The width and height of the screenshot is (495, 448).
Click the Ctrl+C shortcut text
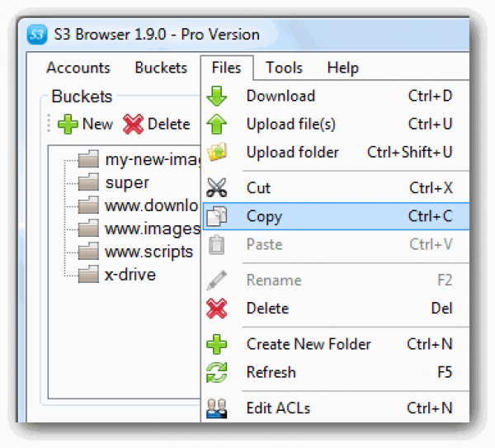(x=431, y=216)
